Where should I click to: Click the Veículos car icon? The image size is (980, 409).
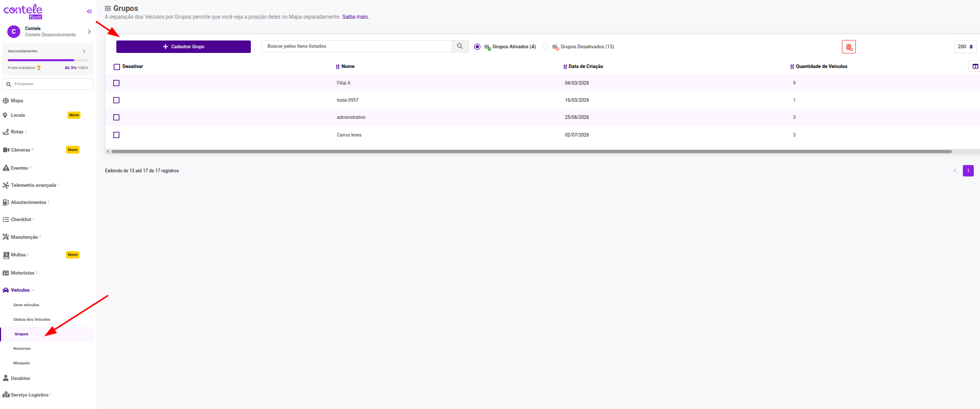click(6, 290)
